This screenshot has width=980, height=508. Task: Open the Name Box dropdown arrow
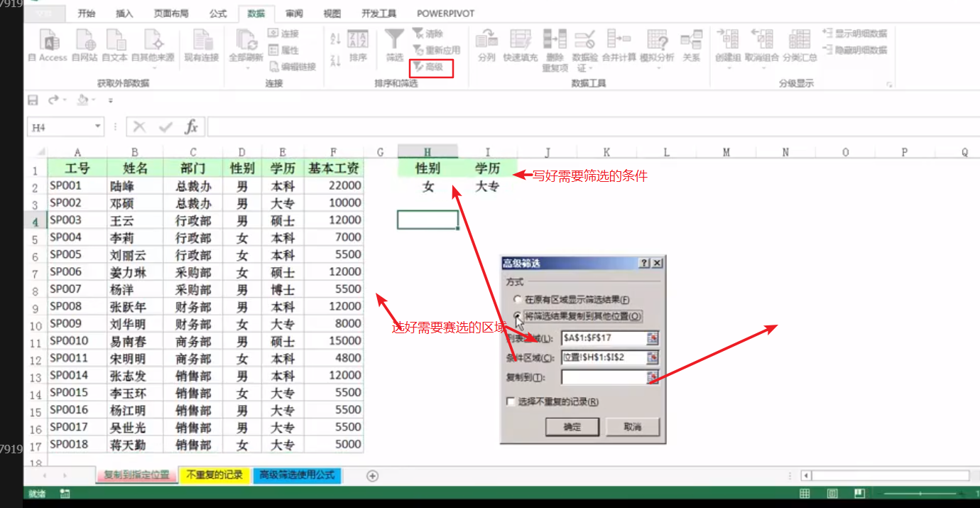[x=98, y=127]
